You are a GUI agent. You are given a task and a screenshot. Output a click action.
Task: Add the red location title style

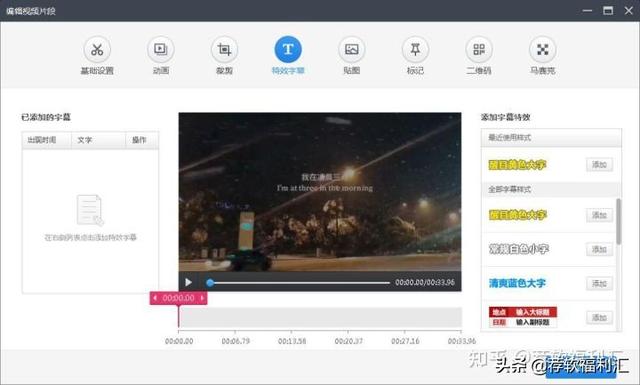click(599, 317)
